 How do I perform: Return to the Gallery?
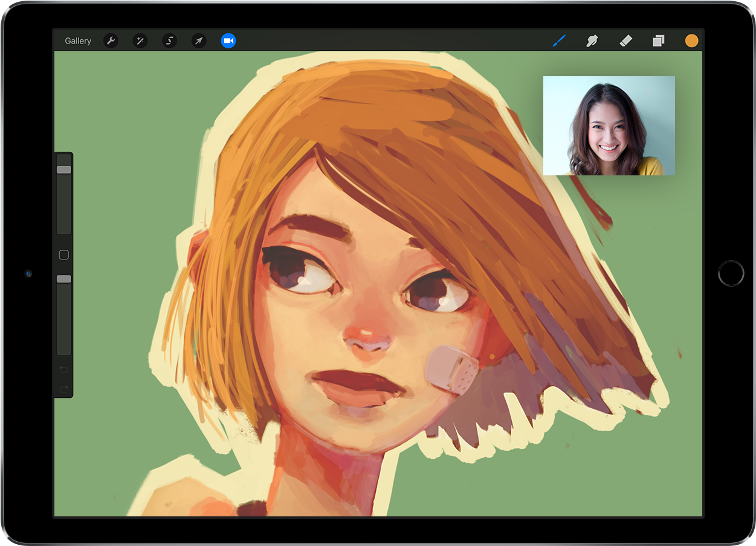[78, 41]
